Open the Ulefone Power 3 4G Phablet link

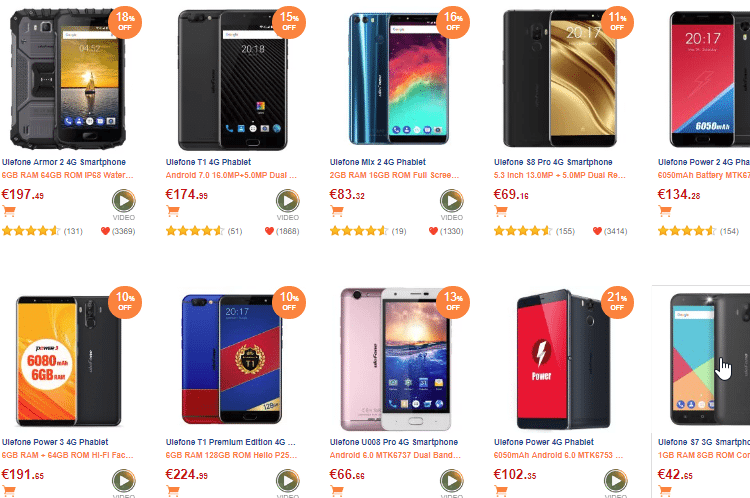55,442
